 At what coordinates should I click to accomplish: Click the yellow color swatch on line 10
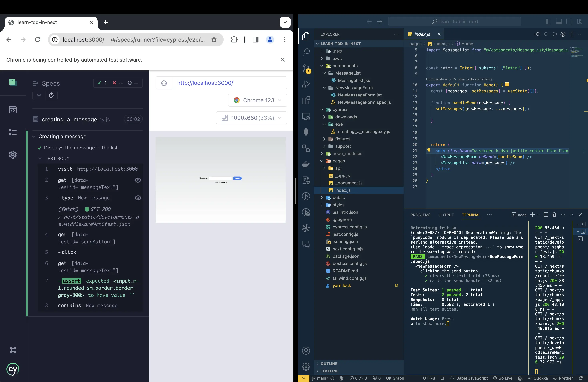click(507, 85)
